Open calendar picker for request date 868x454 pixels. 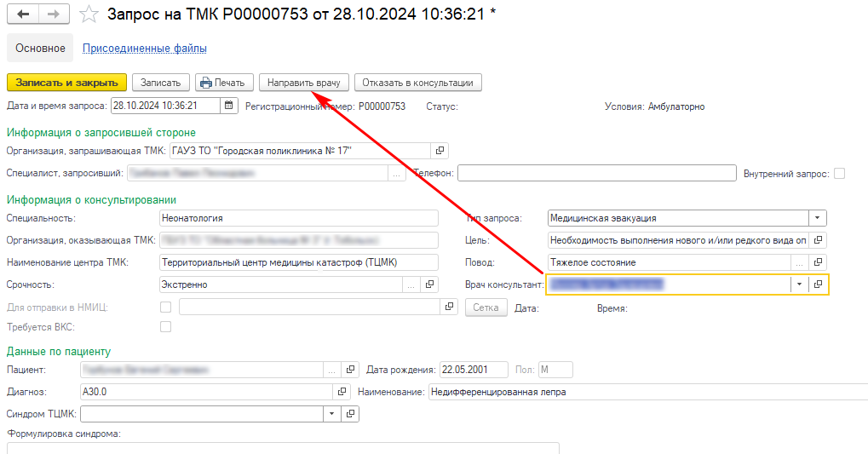229,106
